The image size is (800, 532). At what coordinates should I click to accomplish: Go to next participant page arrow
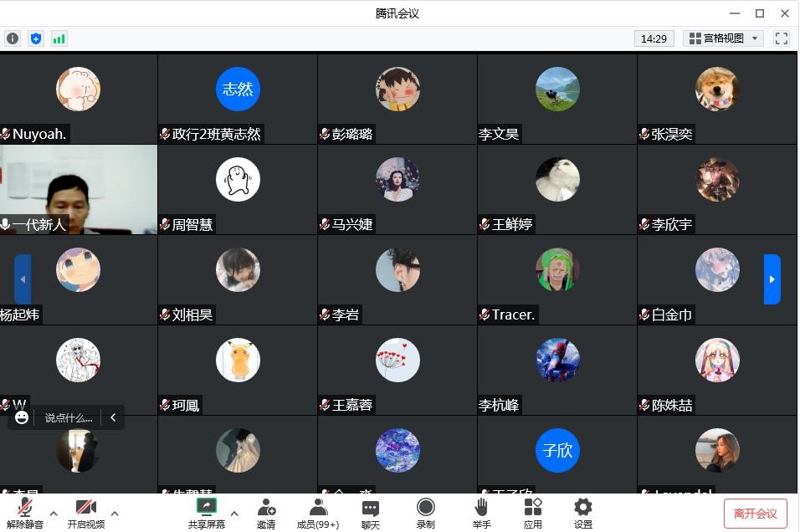click(x=772, y=279)
